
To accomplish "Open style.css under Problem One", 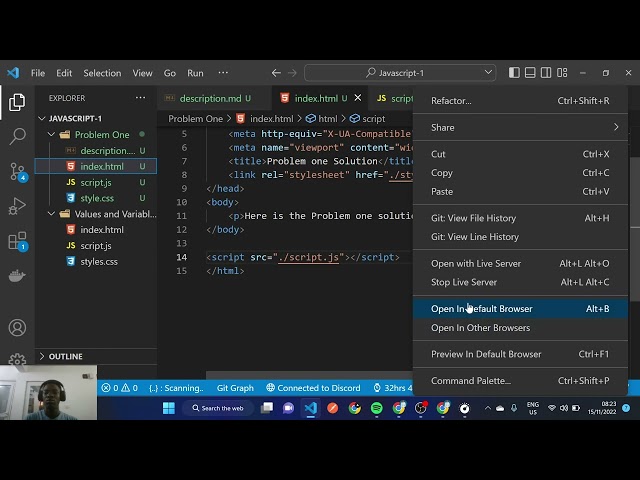I will (96, 198).
